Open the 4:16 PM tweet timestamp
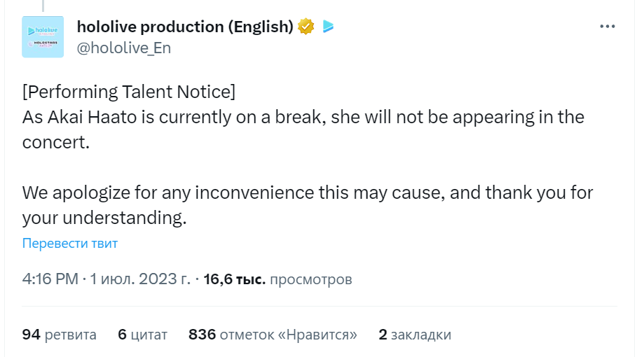Image resolution: width=644 pixels, height=357 pixels. click(x=50, y=279)
